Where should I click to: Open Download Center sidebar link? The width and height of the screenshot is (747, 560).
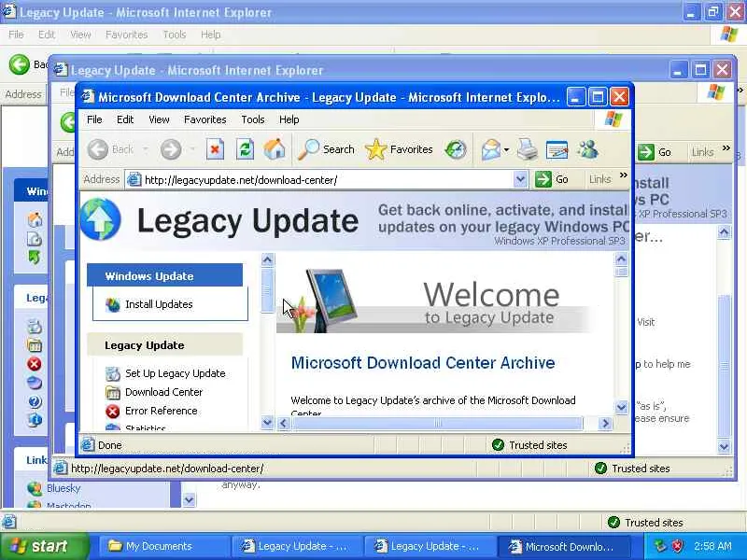[x=163, y=392]
